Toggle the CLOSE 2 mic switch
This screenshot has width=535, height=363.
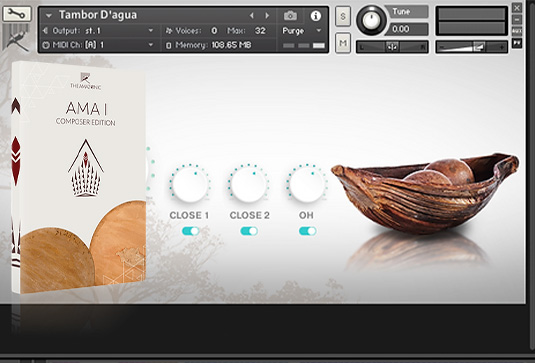click(249, 231)
